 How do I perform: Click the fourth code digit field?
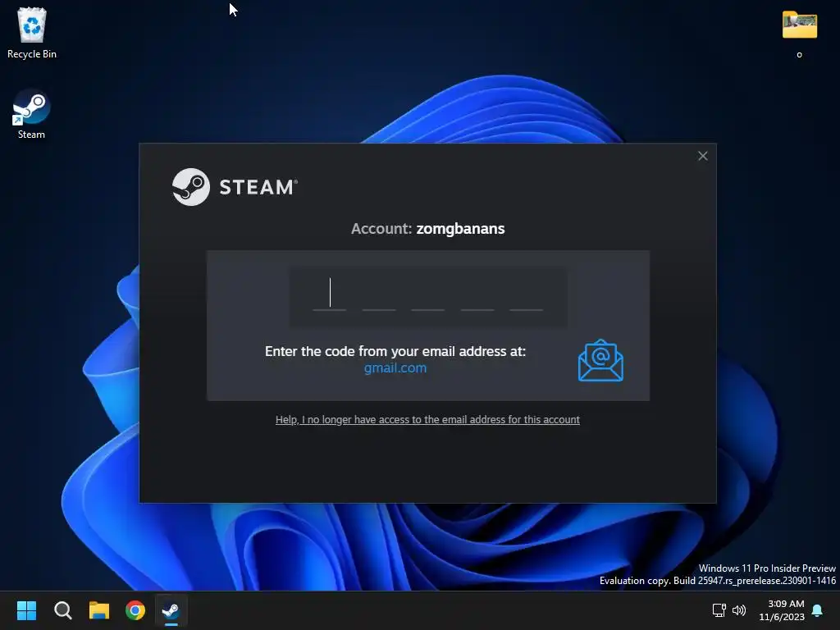click(x=477, y=294)
